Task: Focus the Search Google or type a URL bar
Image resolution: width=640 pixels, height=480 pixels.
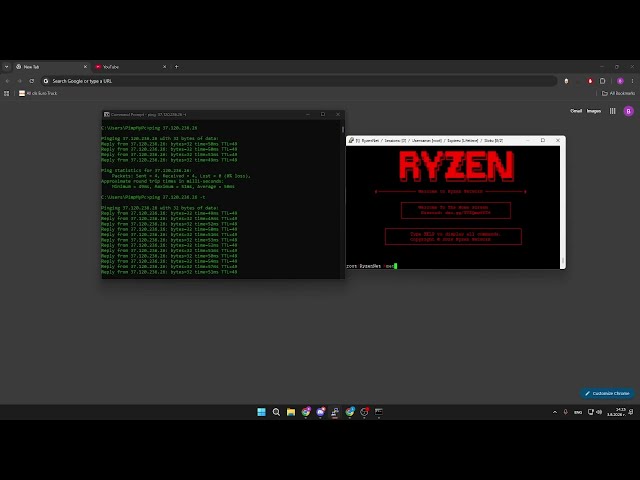Action: (298, 81)
